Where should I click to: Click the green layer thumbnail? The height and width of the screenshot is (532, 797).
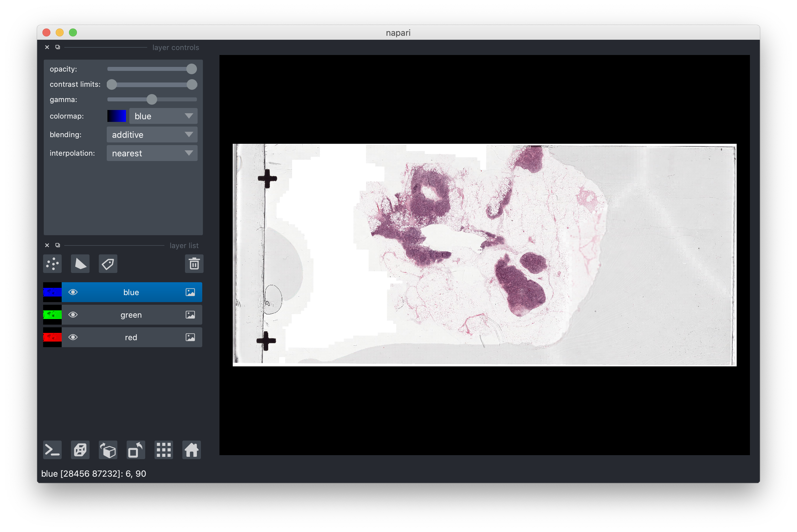pos(52,315)
